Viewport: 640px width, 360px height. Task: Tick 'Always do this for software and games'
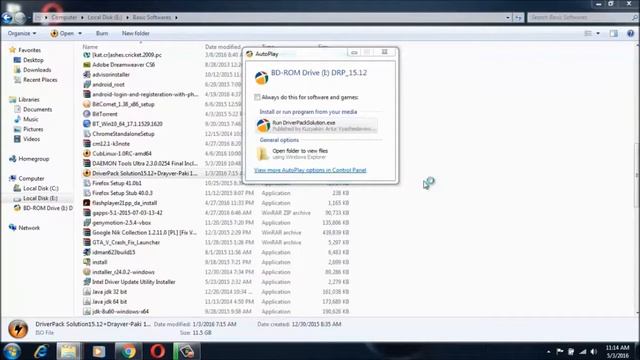point(257,97)
